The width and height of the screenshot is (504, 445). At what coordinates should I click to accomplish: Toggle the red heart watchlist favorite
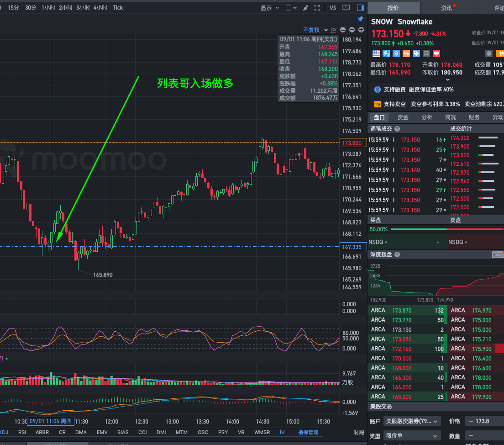(436, 53)
